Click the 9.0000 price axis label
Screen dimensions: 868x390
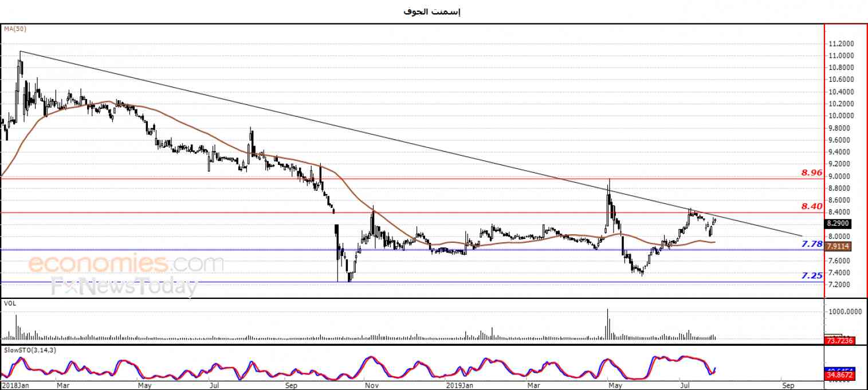[x=839, y=176]
